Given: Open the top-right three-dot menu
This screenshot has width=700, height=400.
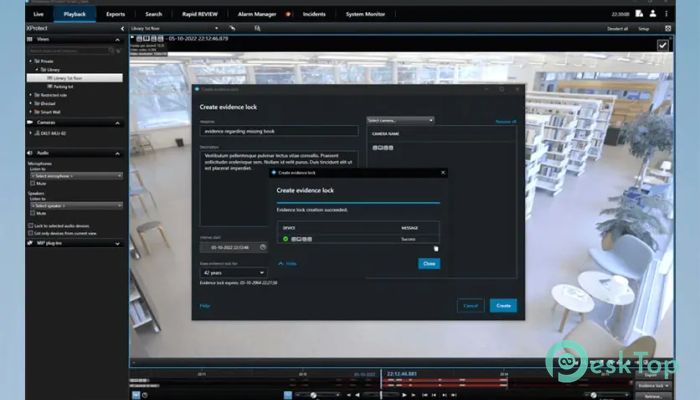Looking at the screenshot, I should pos(667,14).
